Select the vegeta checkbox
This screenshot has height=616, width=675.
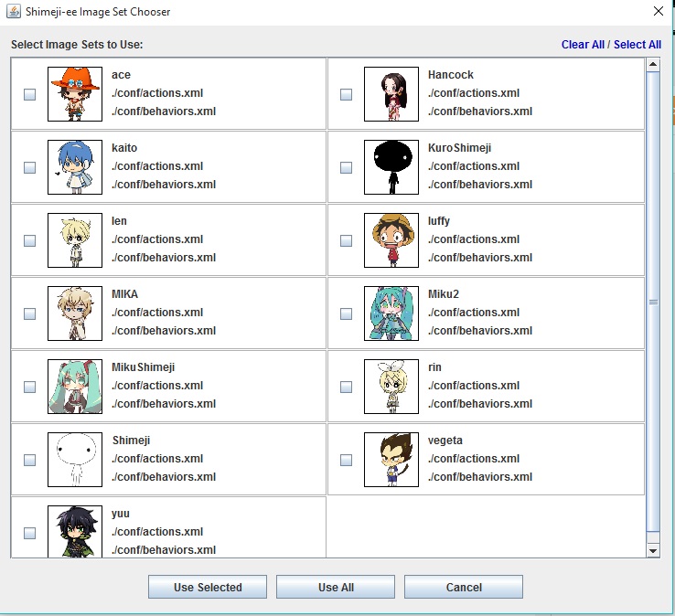tap(346, 460)
